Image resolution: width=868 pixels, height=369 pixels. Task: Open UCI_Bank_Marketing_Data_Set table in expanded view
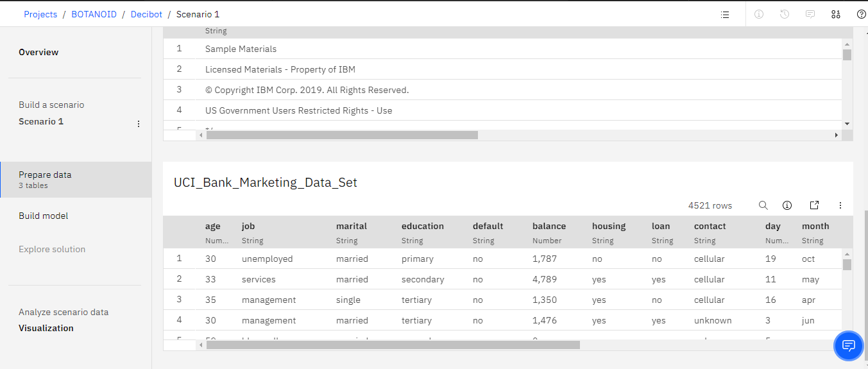point(814,205)
